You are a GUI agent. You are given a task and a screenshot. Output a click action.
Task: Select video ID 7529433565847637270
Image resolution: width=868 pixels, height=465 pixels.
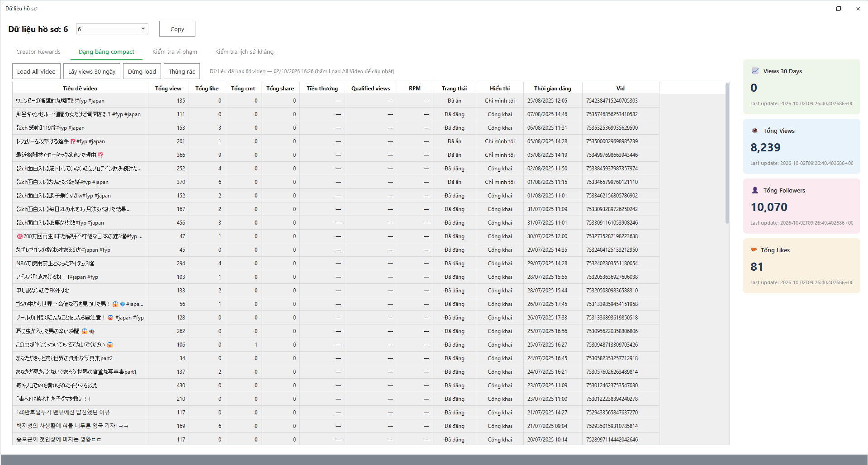[612, 413]
